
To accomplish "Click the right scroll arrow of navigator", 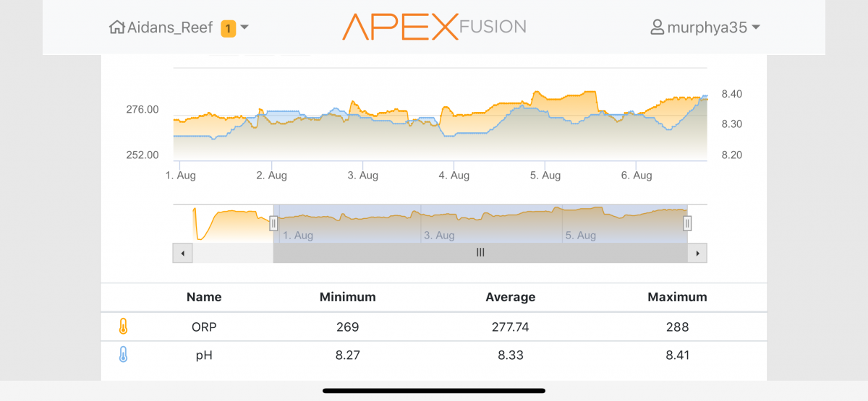I will (697, 253).
